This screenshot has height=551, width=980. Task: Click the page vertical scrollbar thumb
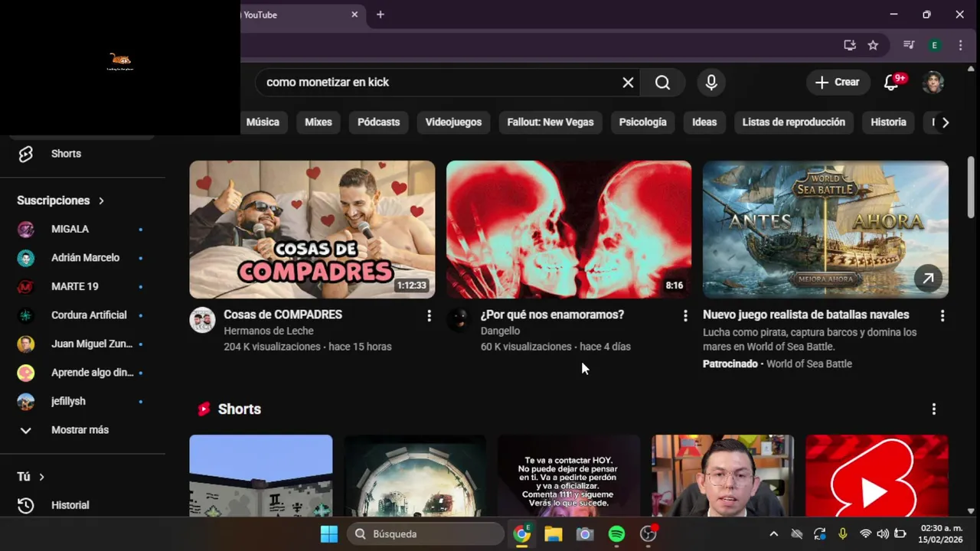point(971,187)
